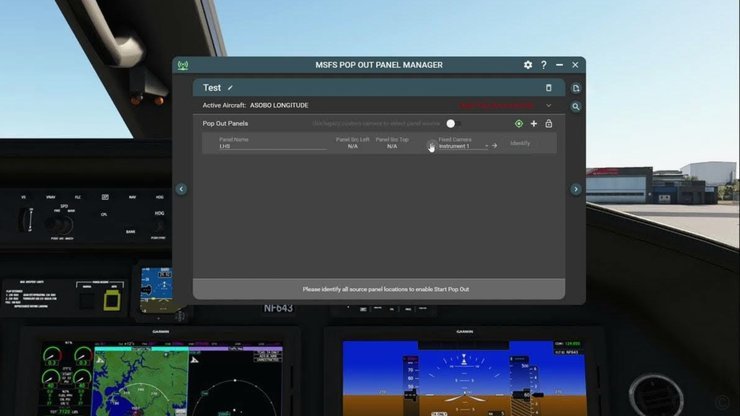The image size is (740, 416).
Task: Toggle the panel lock padlock icon
Action: click(548, 124)
